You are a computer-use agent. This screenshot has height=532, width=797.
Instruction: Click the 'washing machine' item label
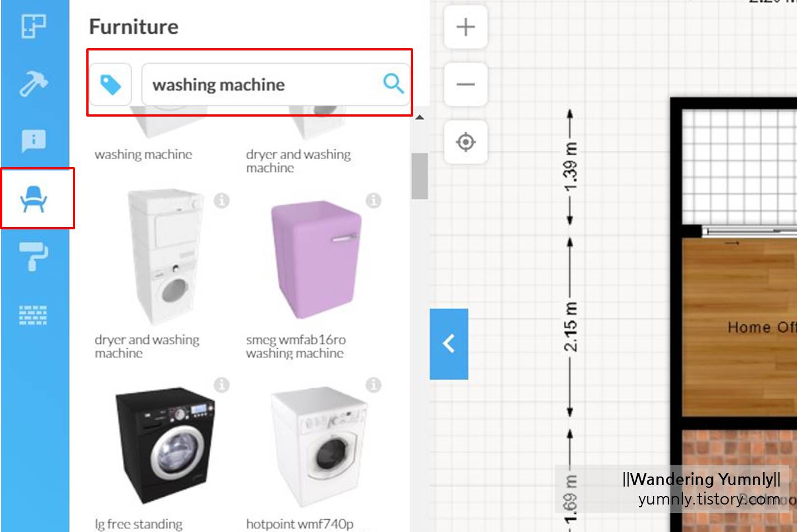click(143, 154)
